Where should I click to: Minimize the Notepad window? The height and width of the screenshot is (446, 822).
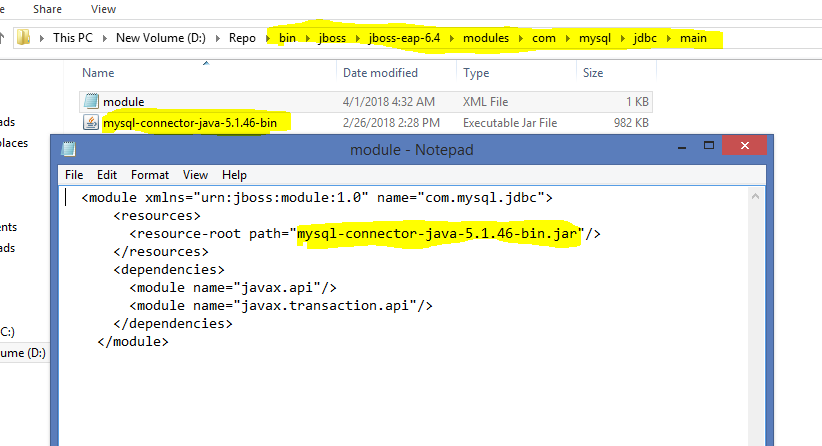pyautogui.click(x=682, y=146)
